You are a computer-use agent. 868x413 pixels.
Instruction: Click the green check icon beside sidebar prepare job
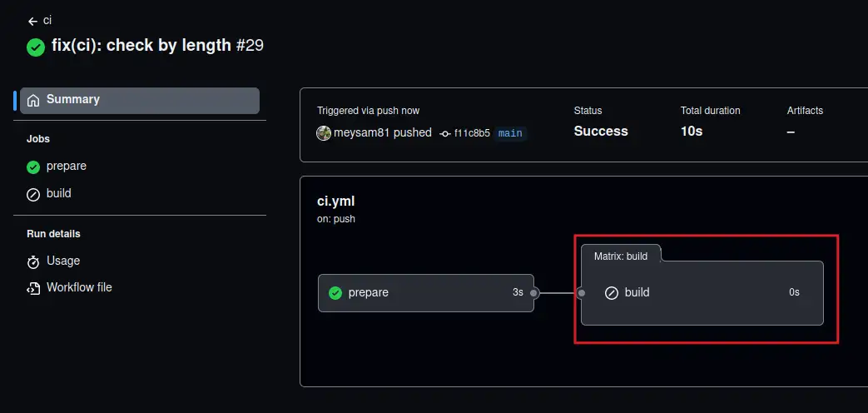pos(33,167)
